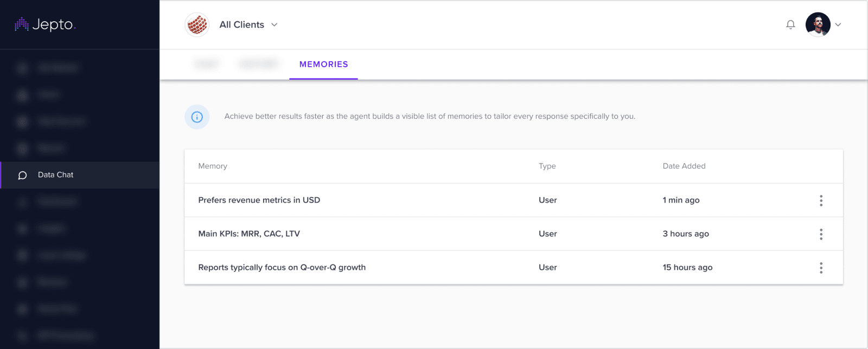Select the "Main KPIs: MRR, CAC, LTV" memory
This screenshot has height=349, width=868.
249,234
